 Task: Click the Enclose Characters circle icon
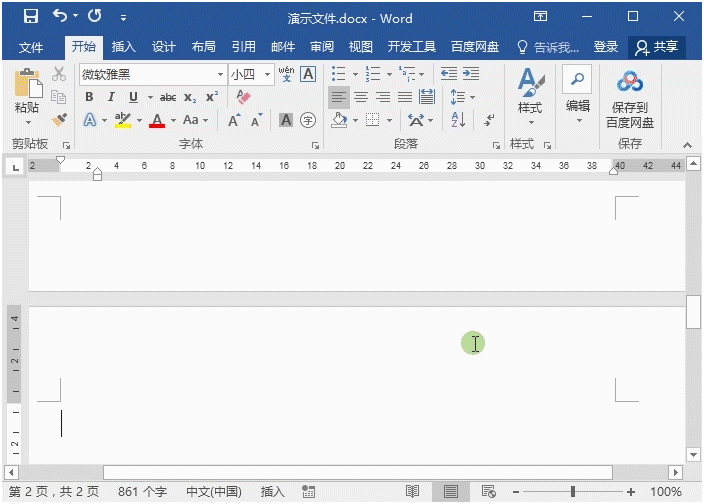(x=308, y=120)
